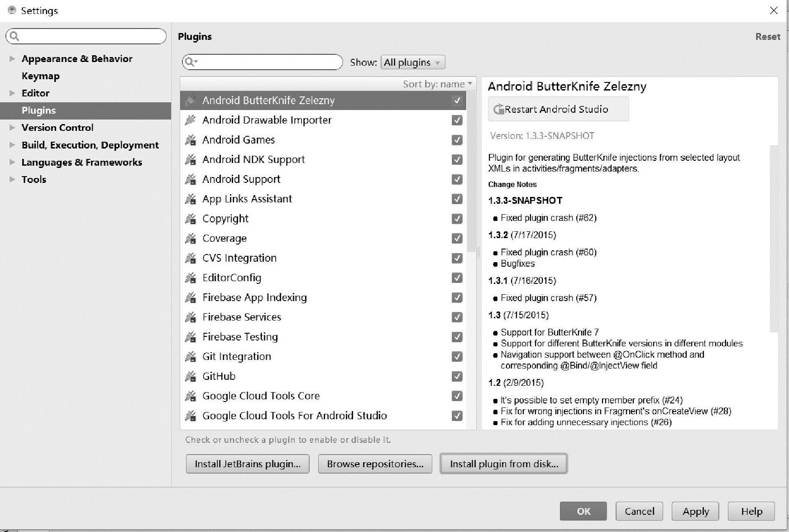Screen dimensions: 789x532
Task: Disable the Firebase Services plugin checkbox
Action: [457, 317]
